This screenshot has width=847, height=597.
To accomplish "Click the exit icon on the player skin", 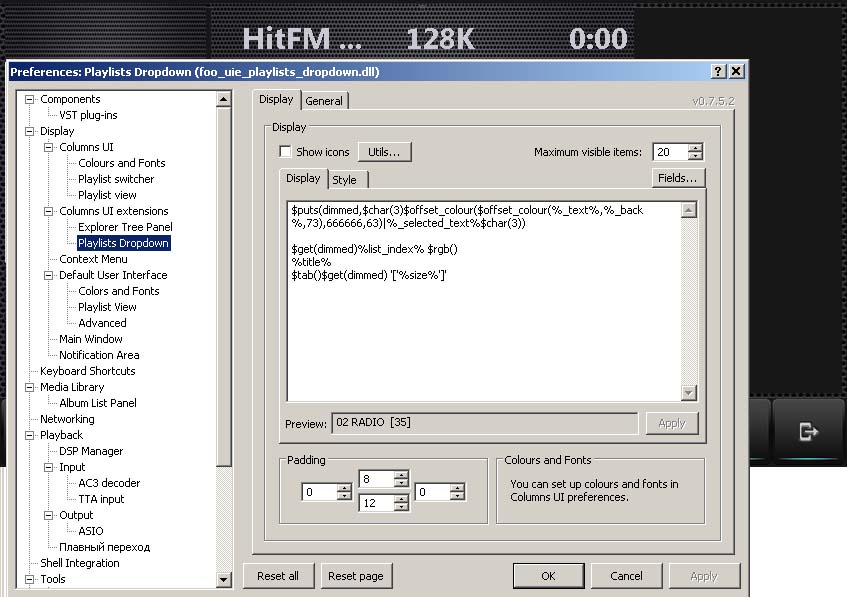I will (808, 431).
